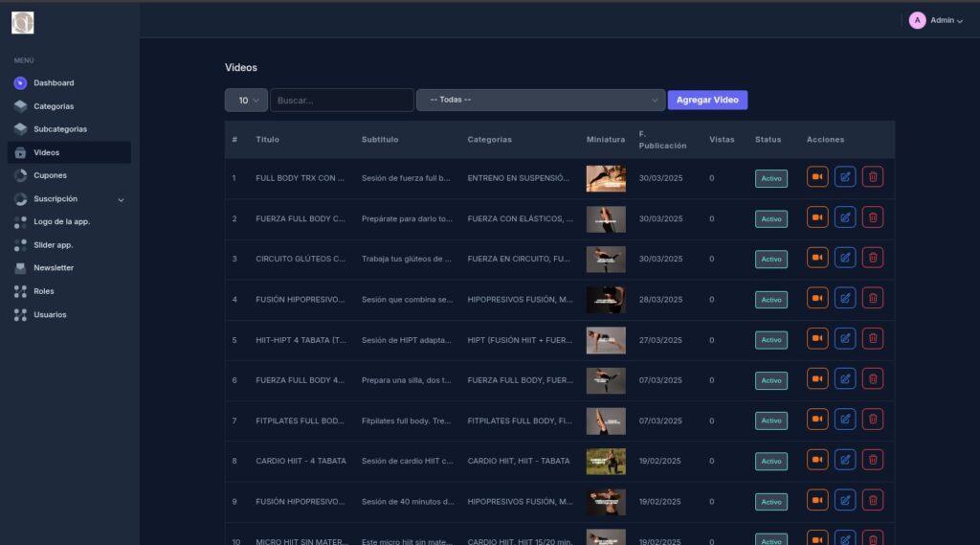Click the Vistas column header
980x545 pixels.
tap(722, 140)
